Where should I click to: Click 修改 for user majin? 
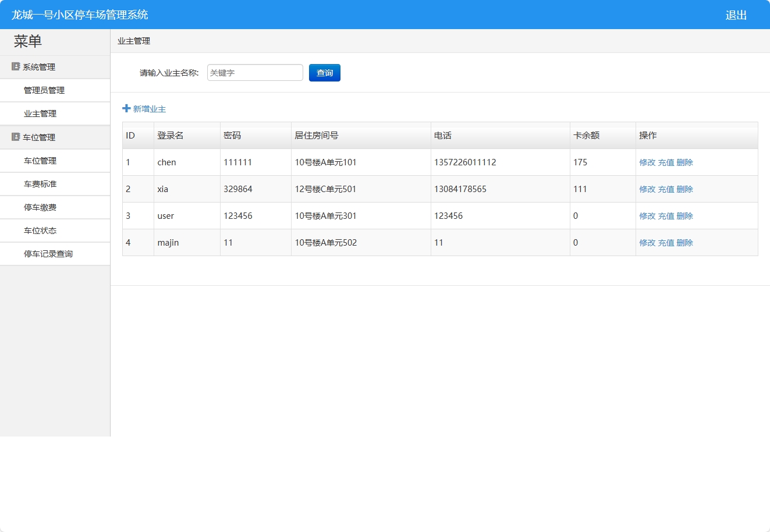[647, 243]
